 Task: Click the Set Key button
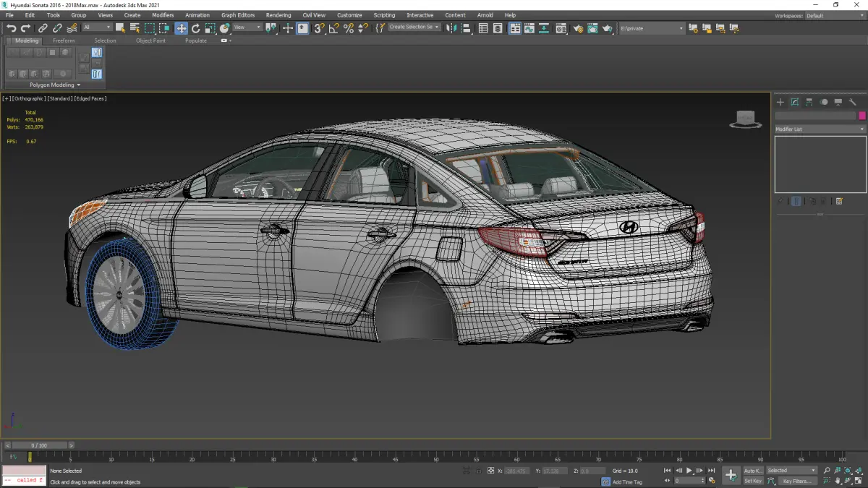753,481
